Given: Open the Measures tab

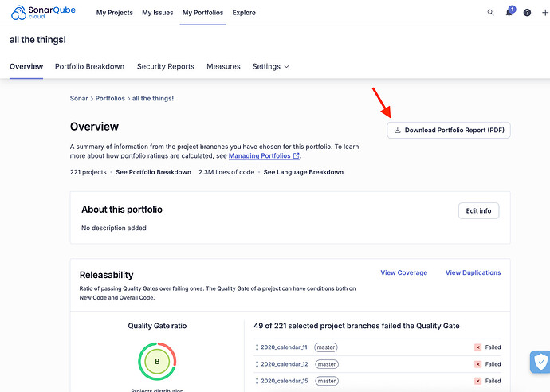Looking at the screenshot, I should point(223,66).
